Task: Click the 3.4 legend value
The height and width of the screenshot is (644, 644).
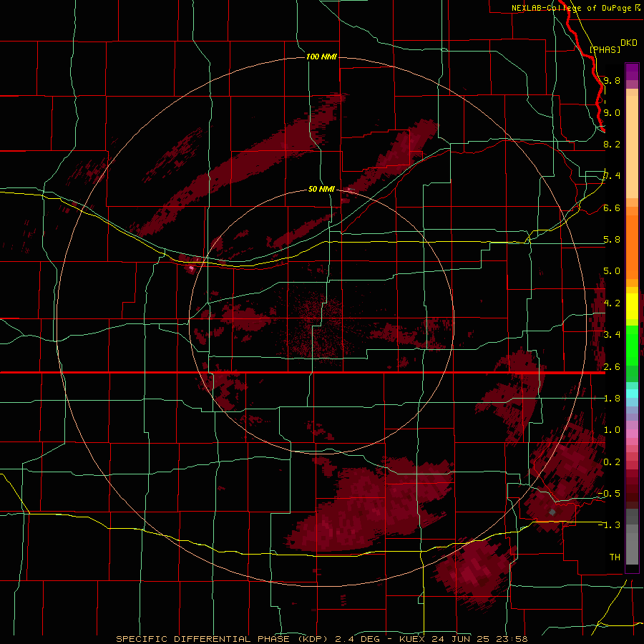Action: 612,335
